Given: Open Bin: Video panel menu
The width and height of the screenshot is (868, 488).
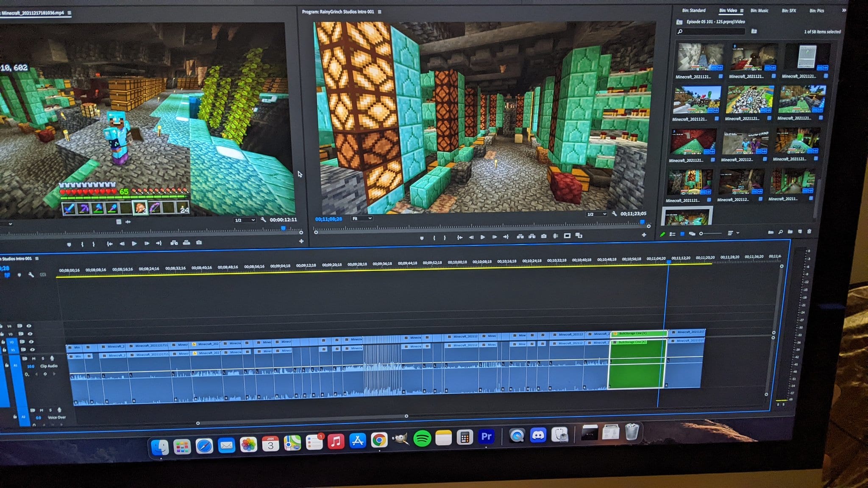Looking at the screenshot, I should pos(742,11).
